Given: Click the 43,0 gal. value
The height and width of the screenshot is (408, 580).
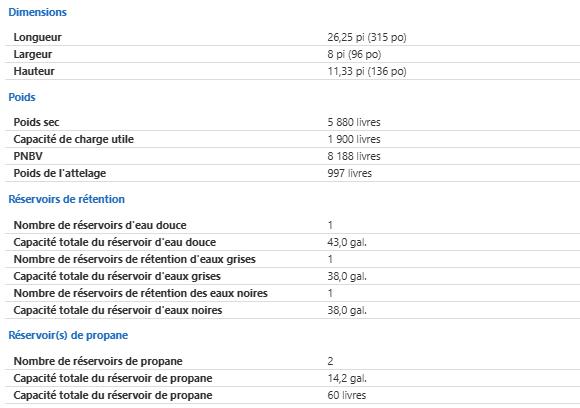Looking at the screenshot, I should (347, 242).
